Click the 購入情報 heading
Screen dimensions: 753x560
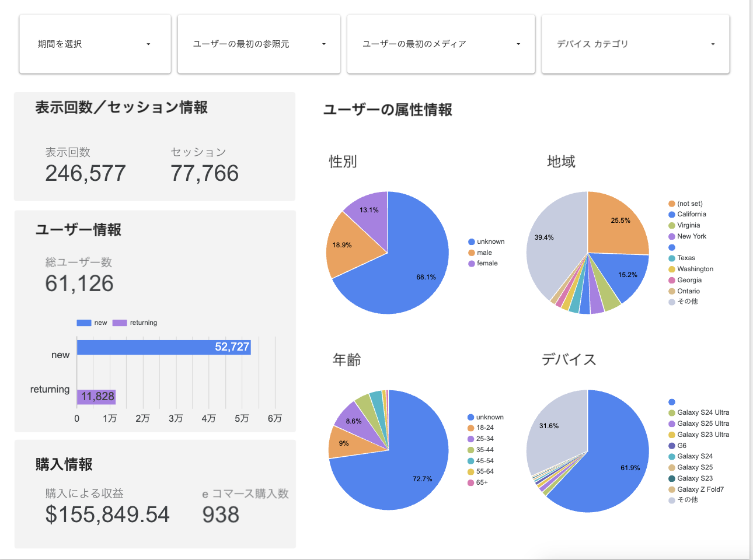[64, 464]
